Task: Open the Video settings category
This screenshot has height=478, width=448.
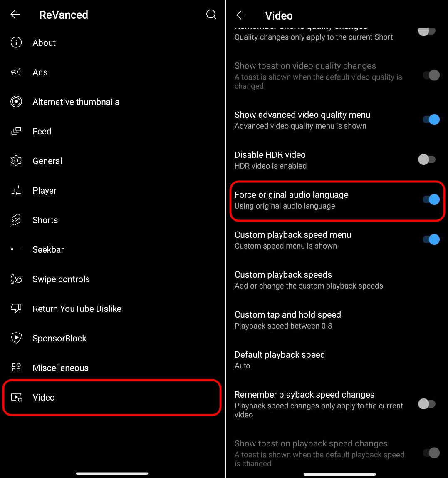Action: (x=112, y=398)
